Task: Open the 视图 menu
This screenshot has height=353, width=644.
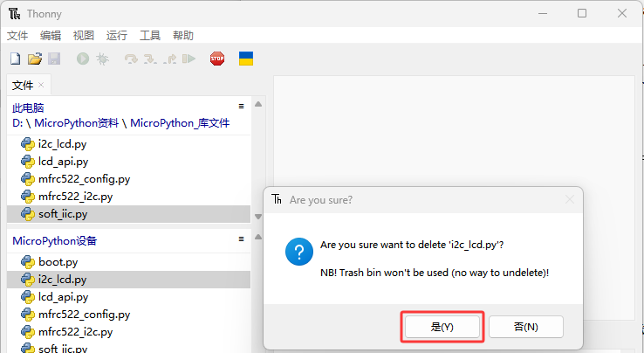Action: click(x=84, y=35)
